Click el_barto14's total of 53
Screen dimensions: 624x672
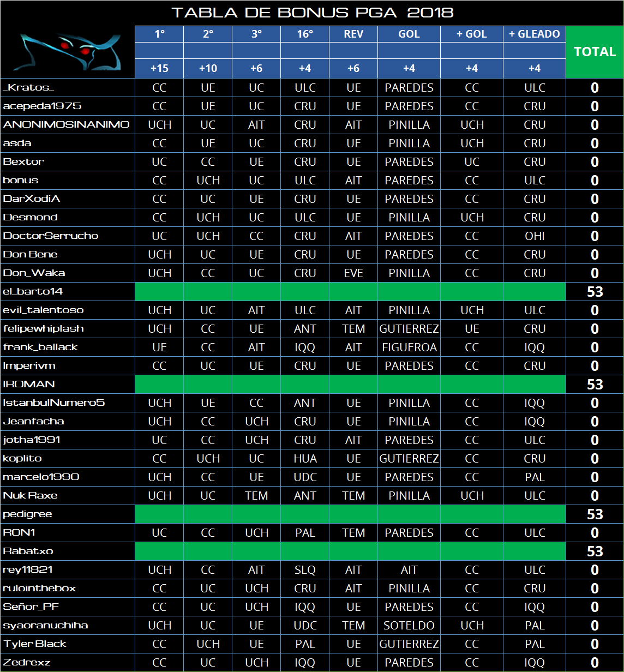pyautogui.click(x=595, y=292)
